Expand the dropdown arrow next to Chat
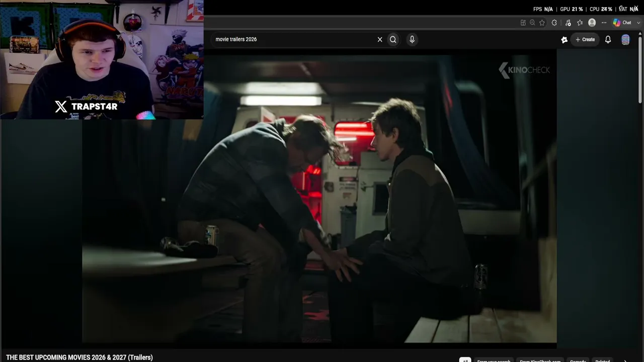This screenshot has height=362, width=644. (x=638, y=23)
